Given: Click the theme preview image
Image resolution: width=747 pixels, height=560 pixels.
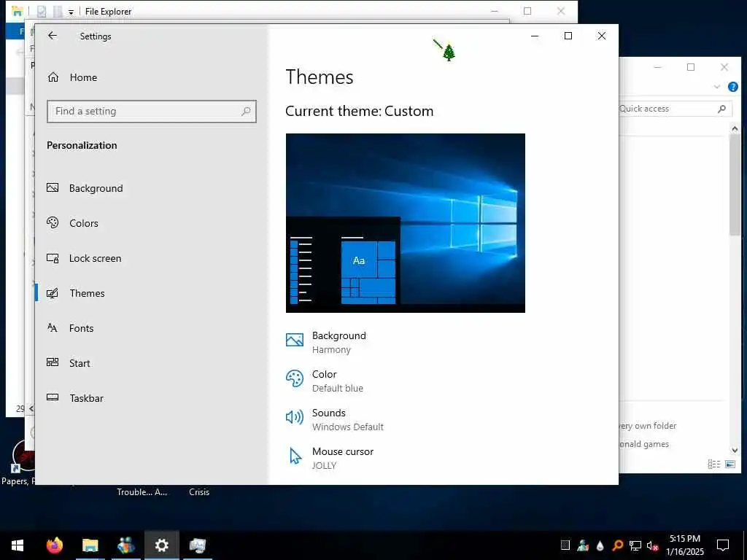Looking at the screenshot, I should [406, 223].
